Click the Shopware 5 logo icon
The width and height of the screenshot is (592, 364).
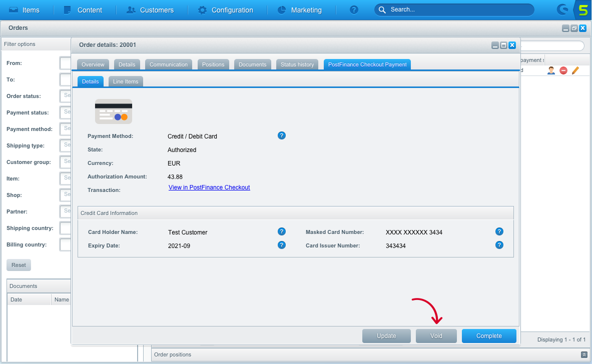pos(582,10)
